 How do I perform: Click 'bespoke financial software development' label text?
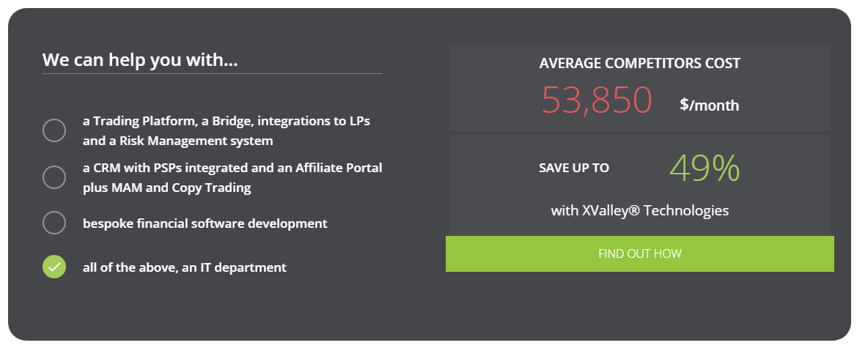(205, 223)
